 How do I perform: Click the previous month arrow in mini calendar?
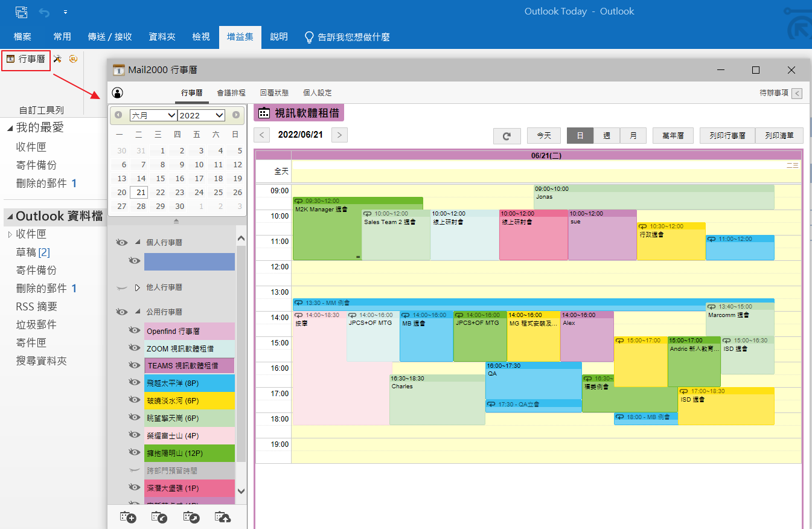coord(118,115)
